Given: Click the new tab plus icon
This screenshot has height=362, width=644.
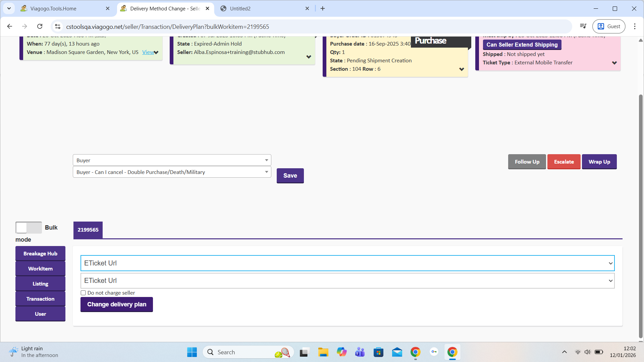Looking at the screenshot, I should [323, 8].
